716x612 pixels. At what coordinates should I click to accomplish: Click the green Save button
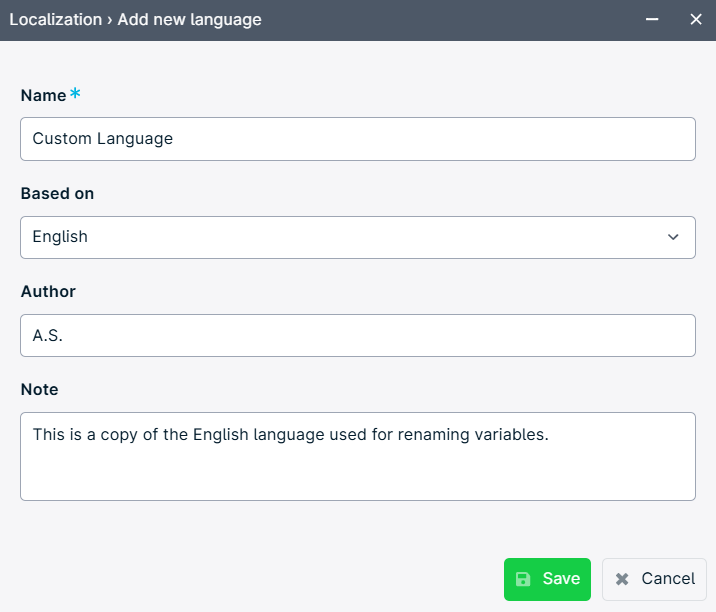(x=547, y=579)
